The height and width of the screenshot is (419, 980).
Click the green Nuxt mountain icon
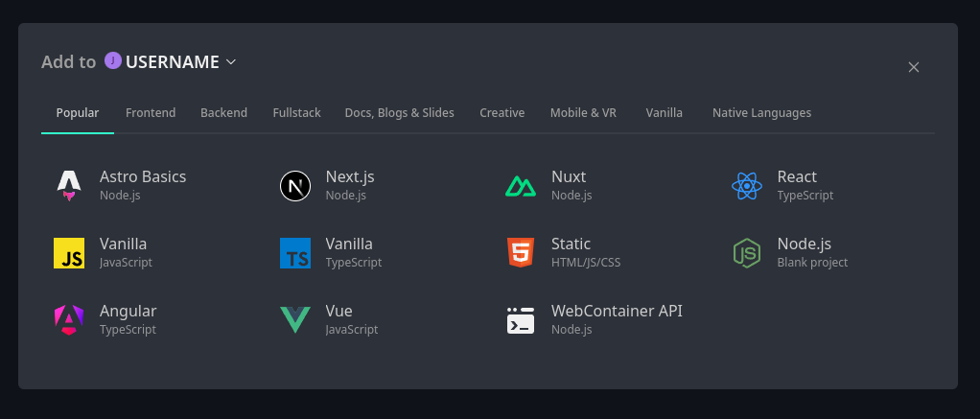tap(521, 186)
